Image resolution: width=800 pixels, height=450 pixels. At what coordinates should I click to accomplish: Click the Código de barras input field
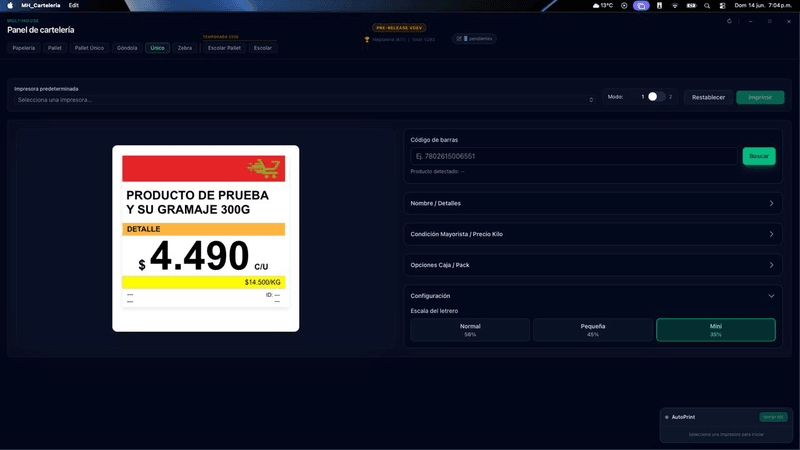tap(573, 156)
